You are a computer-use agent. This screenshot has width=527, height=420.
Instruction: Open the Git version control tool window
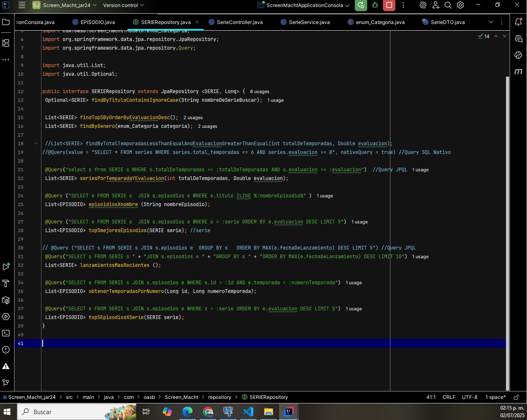pos(6,383)
